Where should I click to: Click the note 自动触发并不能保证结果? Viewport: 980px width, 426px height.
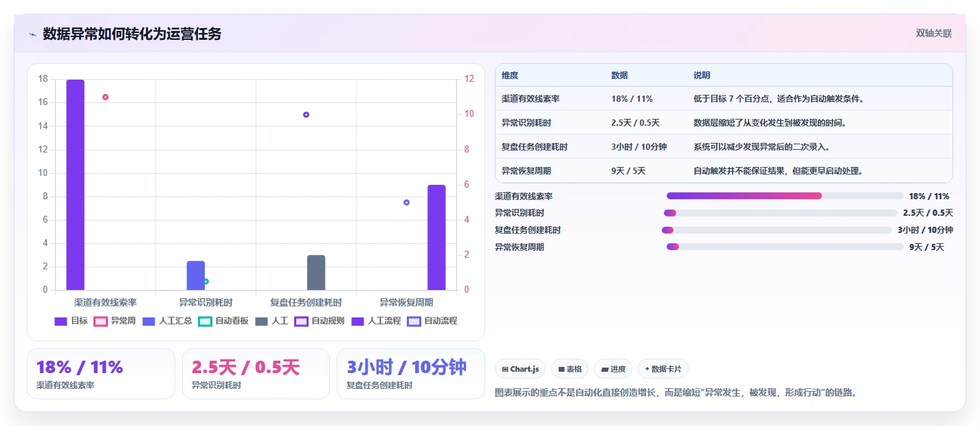pyautogui.click(x=778, y=171)
